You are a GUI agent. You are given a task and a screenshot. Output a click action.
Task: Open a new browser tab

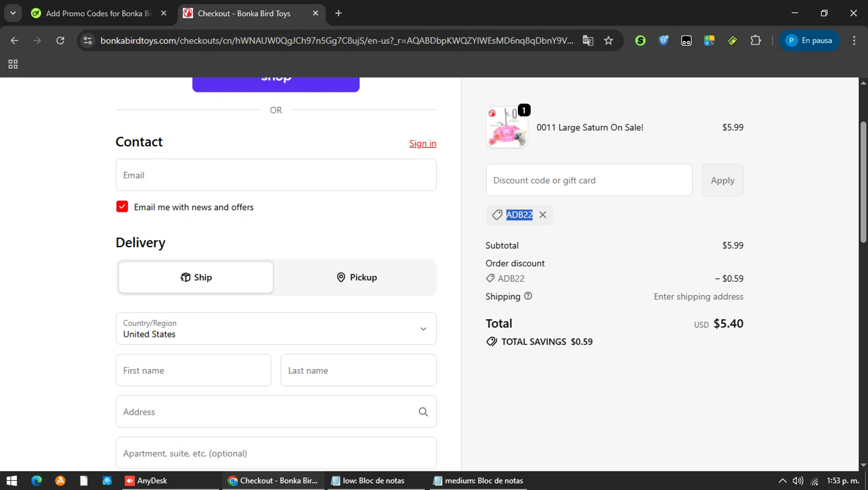point(339,13)
